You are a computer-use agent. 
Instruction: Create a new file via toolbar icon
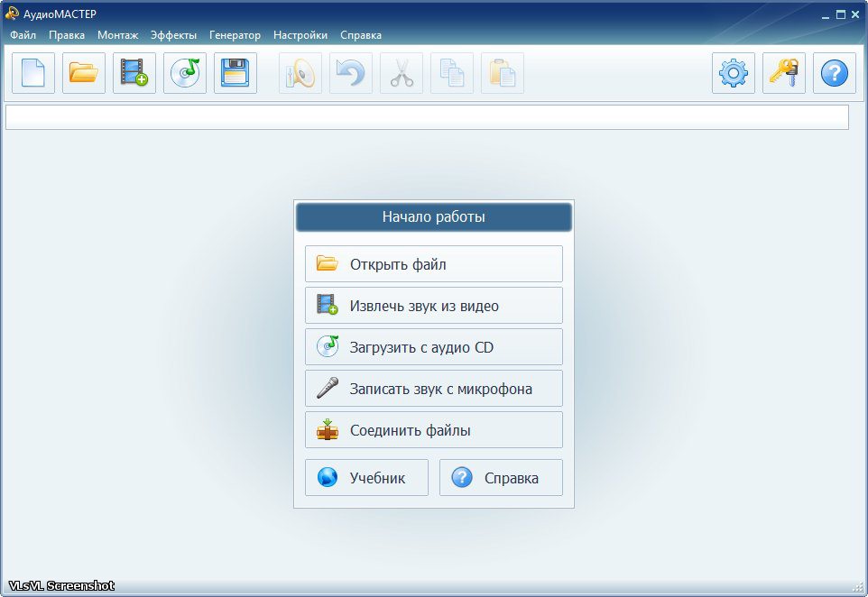click(x=33, y=73)
